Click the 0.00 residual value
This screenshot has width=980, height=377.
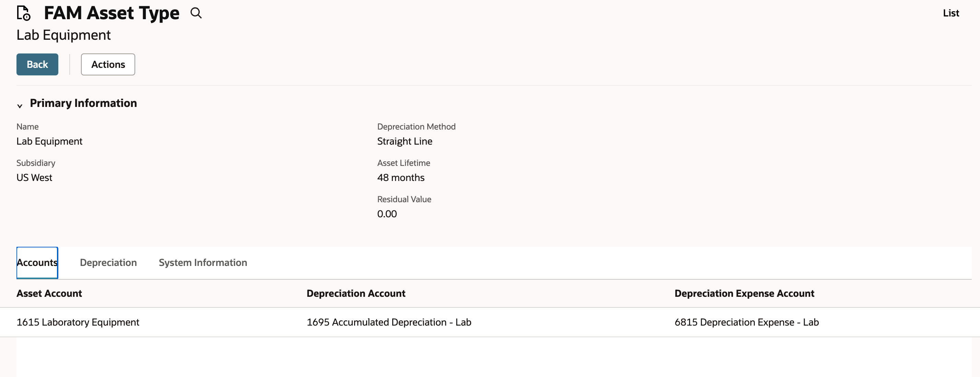(x=387, y=214)
